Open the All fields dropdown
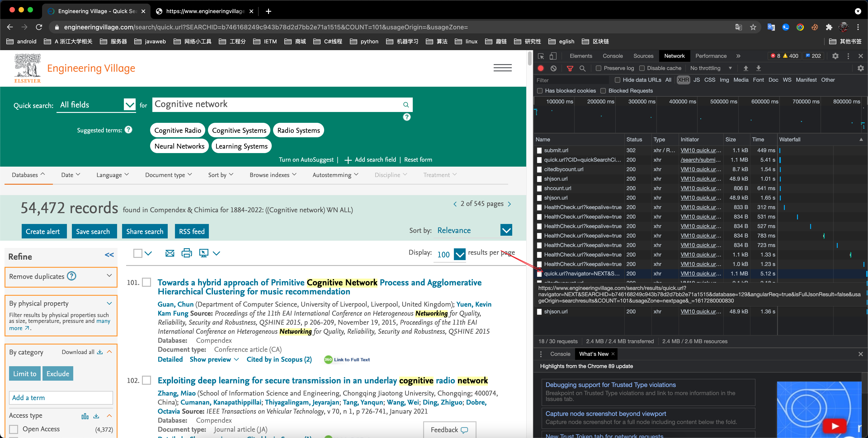This screenshot has height=438, width=868. [129, 105]
